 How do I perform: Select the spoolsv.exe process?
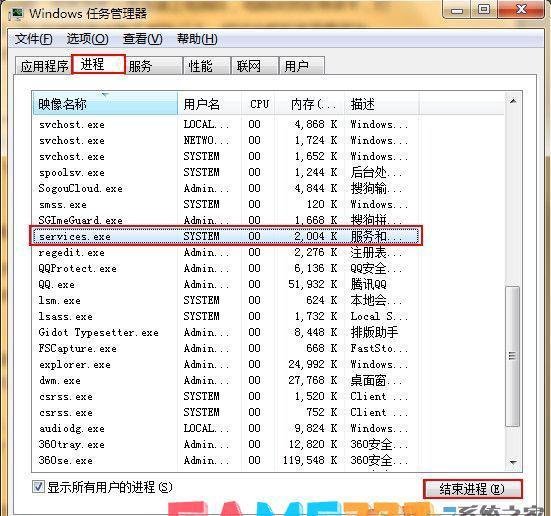(226, 172)
